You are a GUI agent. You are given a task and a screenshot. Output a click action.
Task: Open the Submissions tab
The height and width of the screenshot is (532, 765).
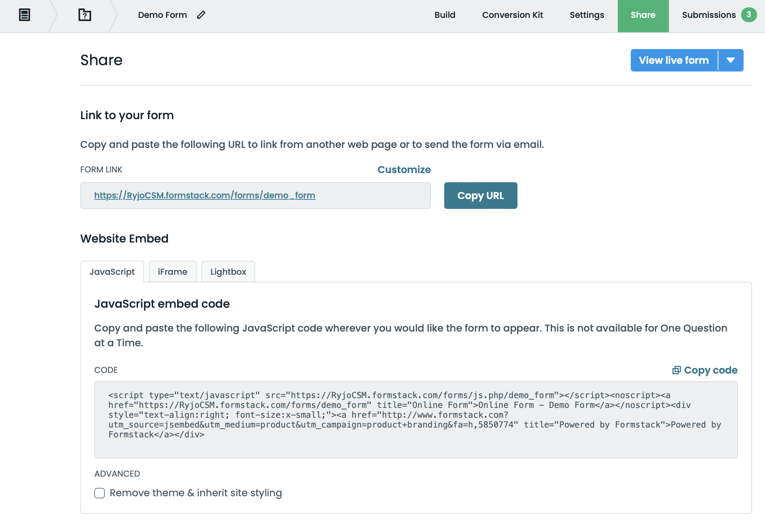tap(709, 15)
